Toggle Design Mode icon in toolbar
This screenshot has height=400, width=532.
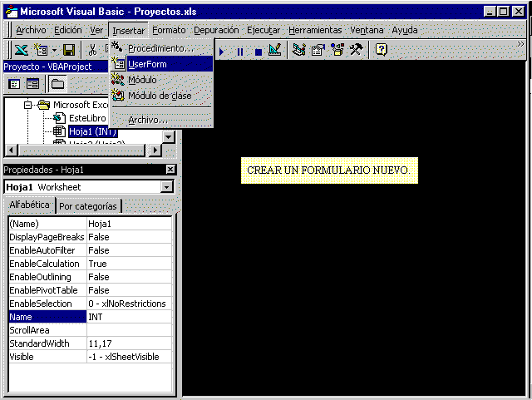(x=275, y=50)
